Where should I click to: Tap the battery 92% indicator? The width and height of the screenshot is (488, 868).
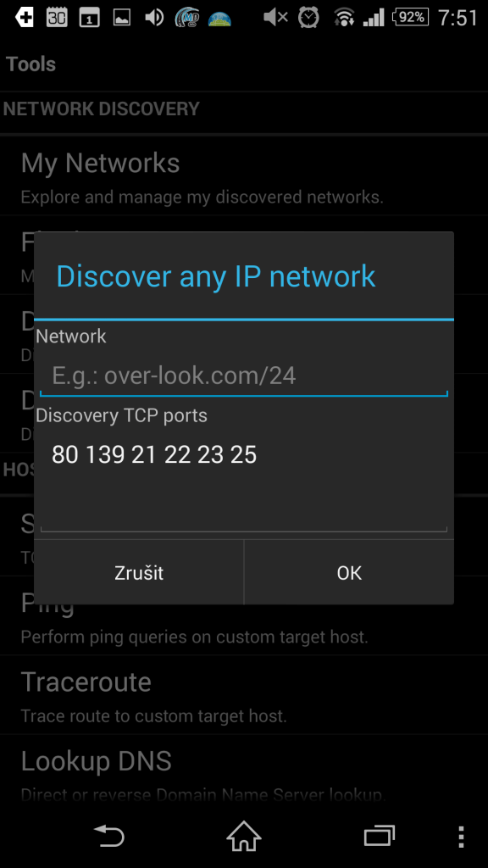(411, 17)
